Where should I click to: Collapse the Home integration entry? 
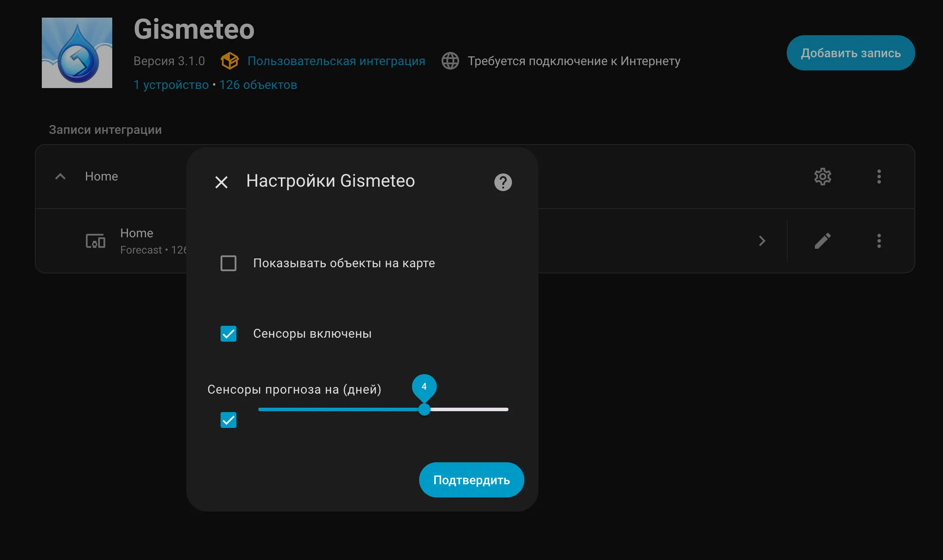(x=60, y=177)
